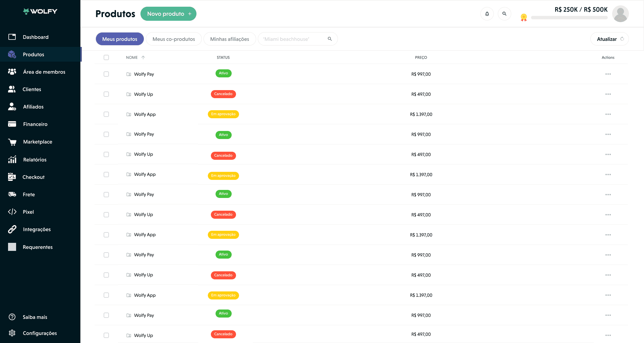Click the award medal badge icon
Image resolution: width=644 pixels, height=343 pixels.
[x=524, y=17]
